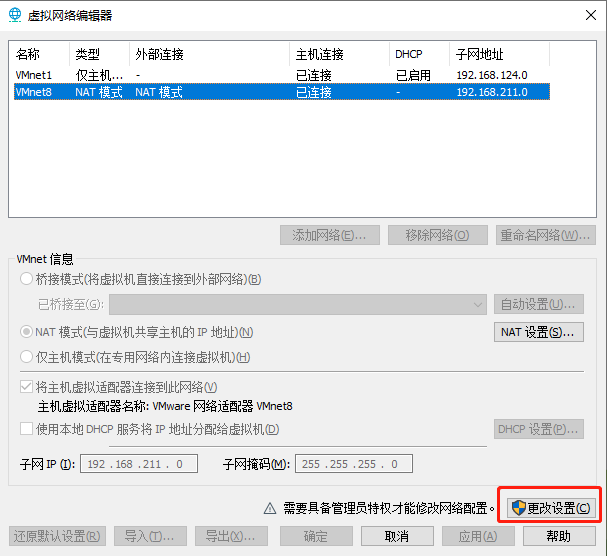Click the shield icon on 更改设置 button
The width and height of the screenshot is (607, 556).
518,508
